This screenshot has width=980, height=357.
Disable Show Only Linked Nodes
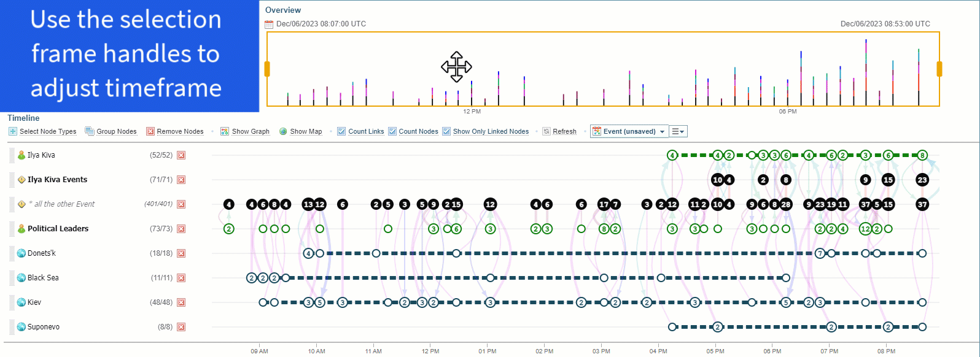[x=446, y=131]
